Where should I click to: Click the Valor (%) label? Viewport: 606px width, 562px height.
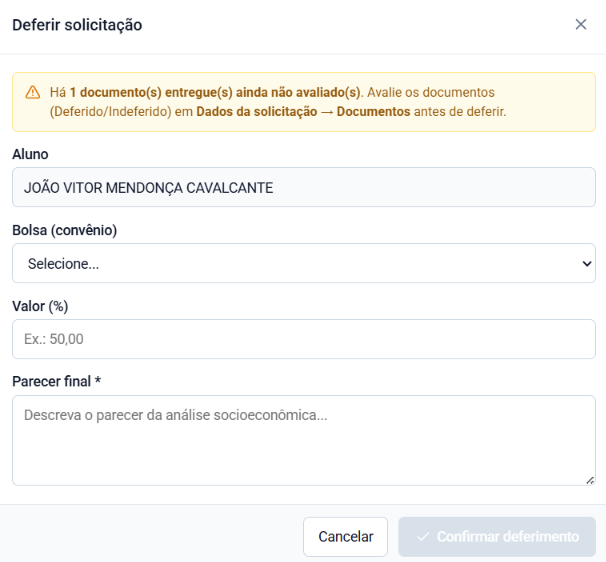pyautogui.click(x=40, y=306)
